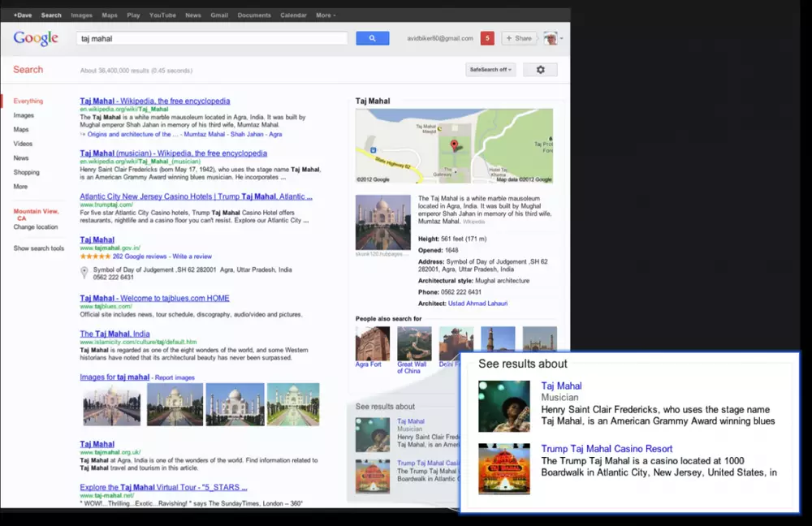
Task: Open the settings gear menu
Action: click(x=540, y=70)
